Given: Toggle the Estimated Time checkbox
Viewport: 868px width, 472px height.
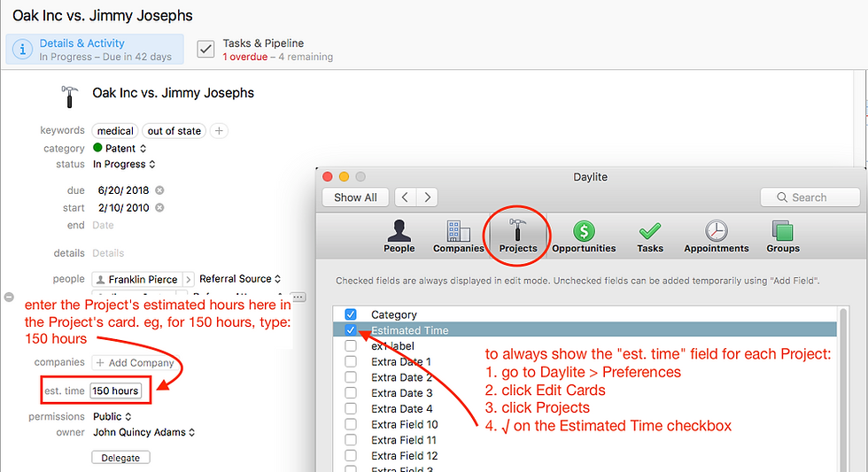Looking at the screenshot, I should tap(351, 330).
